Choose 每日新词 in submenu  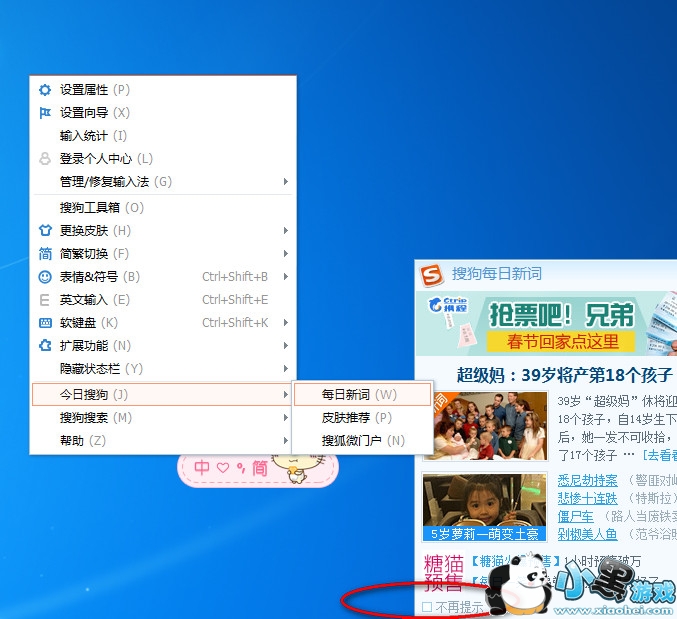363,395
